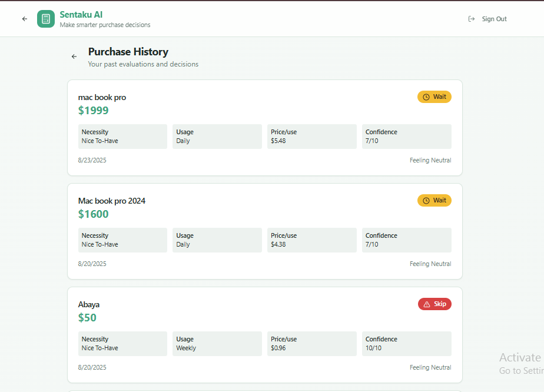Click Confidence 10/10 tile on Abaya

406,344
